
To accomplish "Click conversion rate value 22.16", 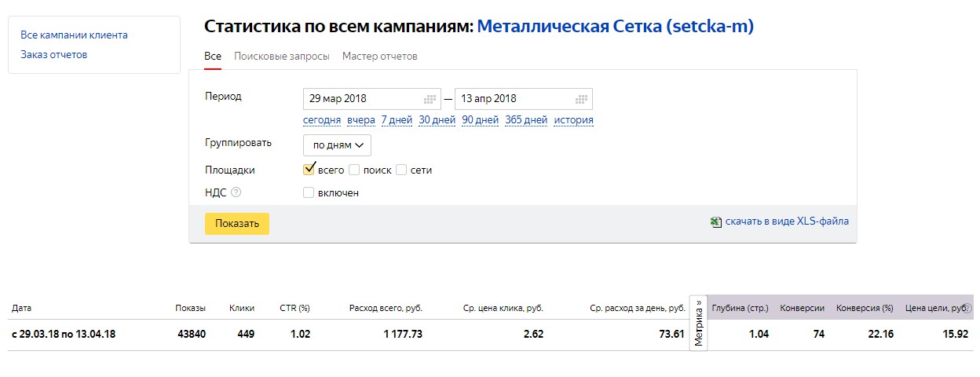I will [x=880, y=334].
